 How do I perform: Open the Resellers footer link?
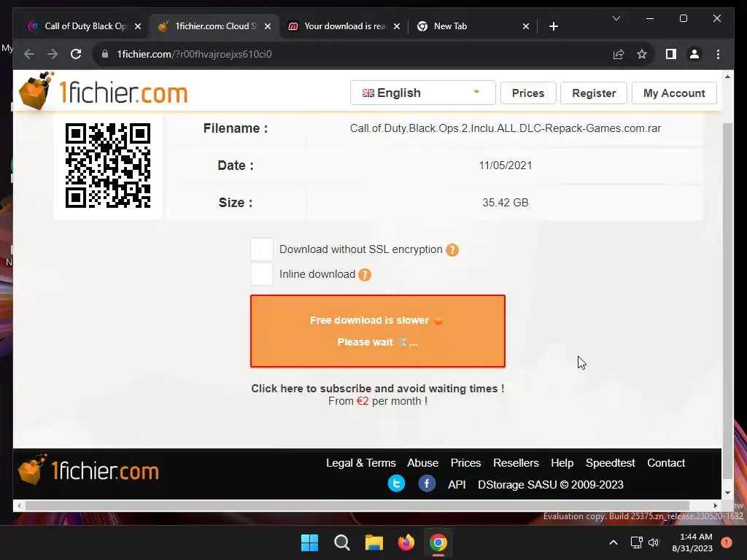pyautogui.click(x=516, y=463)
